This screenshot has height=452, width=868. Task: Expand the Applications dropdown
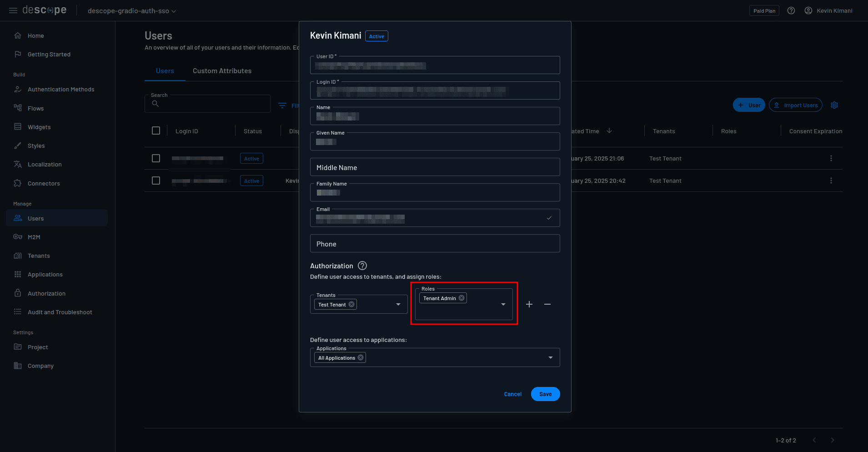pos(551,358)
